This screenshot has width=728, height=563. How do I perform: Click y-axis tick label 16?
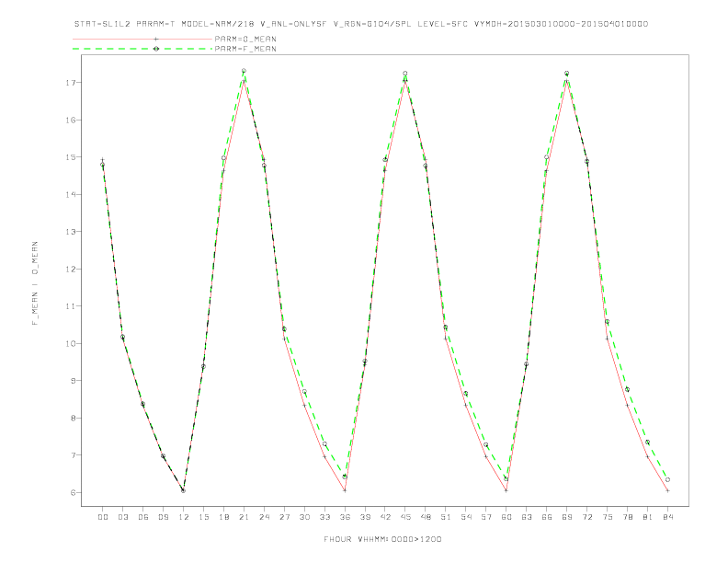pos(71,120)
